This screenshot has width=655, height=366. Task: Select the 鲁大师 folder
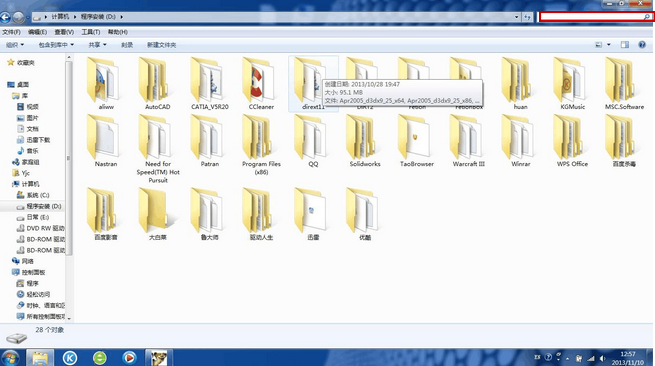210,214
